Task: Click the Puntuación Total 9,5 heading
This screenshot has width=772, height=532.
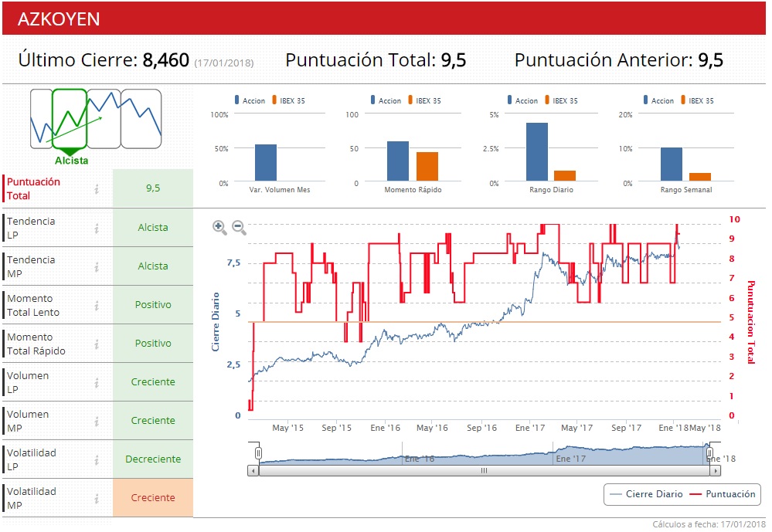Action: [376, 60]
